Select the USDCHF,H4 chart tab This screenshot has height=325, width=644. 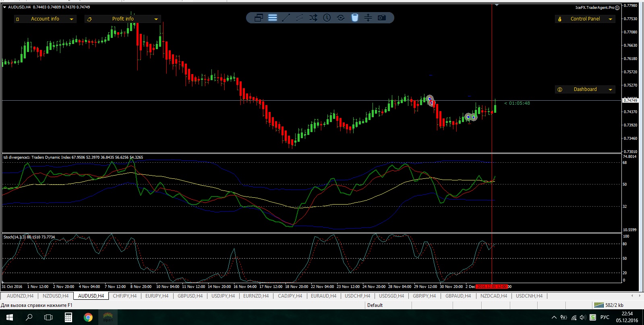point(357,296)
